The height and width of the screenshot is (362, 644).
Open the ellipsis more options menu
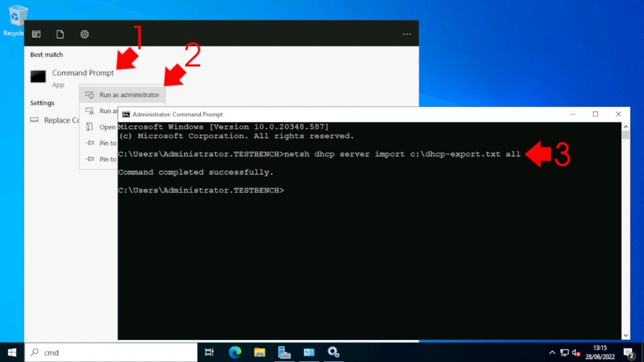(408, 33)
